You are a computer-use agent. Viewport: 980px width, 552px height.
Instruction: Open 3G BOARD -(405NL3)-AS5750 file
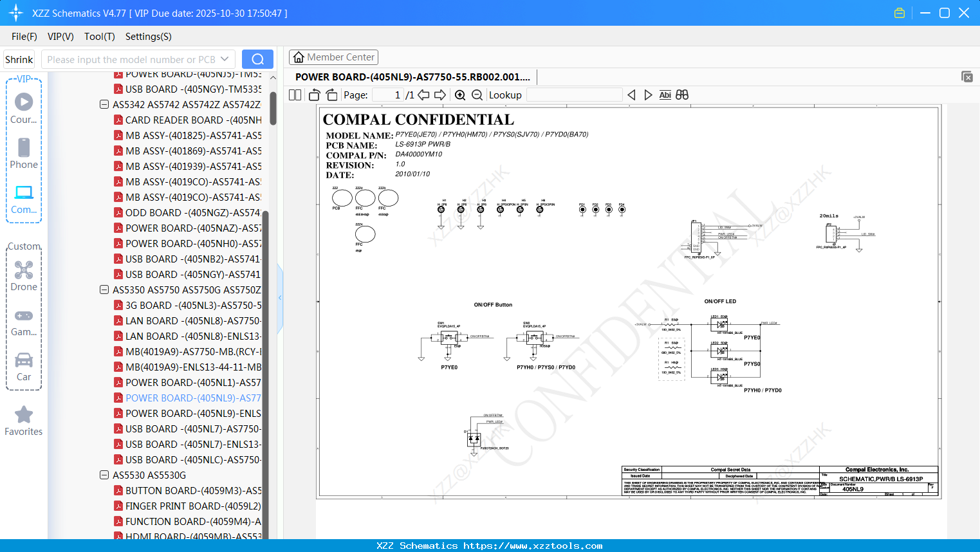[187, 305]
